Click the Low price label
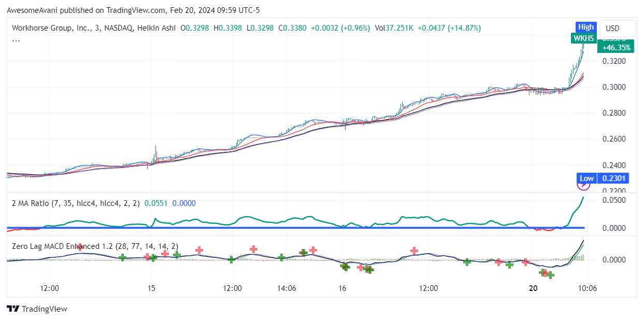This screenshot has width=644, height=320. coord(586,178)
